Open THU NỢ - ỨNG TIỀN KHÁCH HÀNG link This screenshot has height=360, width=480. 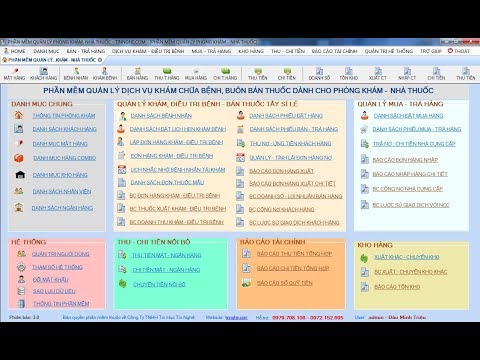pos(290,143)
